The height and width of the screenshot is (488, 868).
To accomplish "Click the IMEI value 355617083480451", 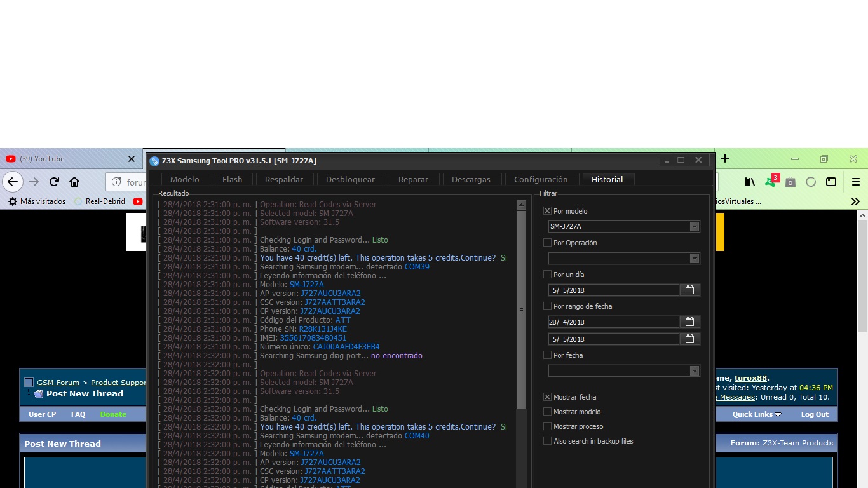I will click(x=313, y=338).
